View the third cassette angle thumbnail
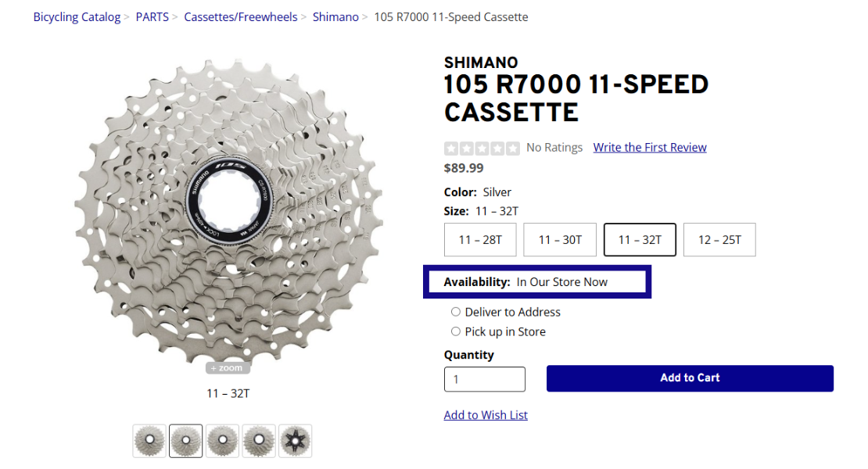This screenshot has width=868, height=469. pyautogui.click(x=222, y=440)
